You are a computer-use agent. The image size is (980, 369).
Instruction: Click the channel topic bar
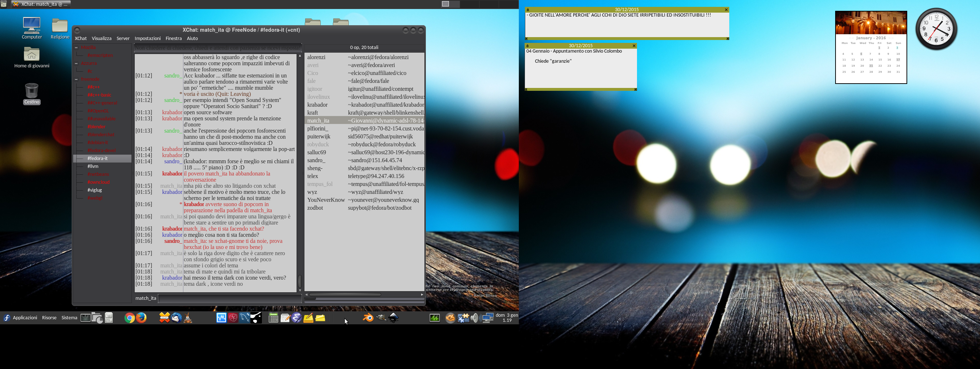(218, 48)
